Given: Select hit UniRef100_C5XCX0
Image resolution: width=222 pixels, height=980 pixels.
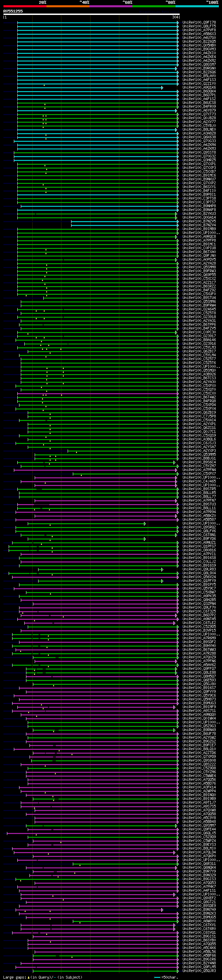Looking at the screenshot, I should [199, 394].
